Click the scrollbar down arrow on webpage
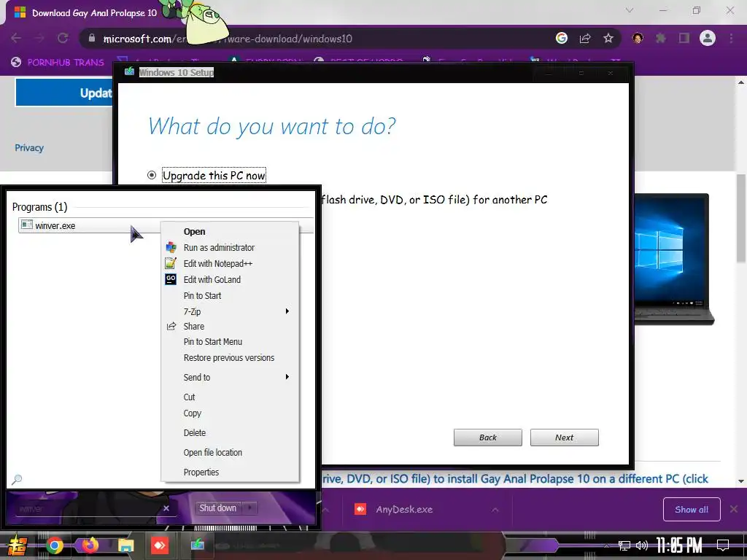The image size is (747, 560). pos(741,481)
